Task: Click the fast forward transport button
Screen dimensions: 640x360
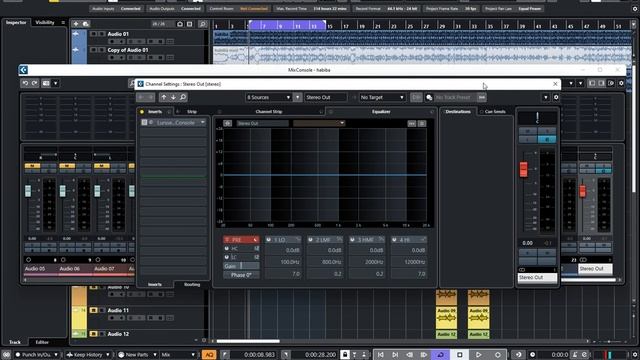Action: click(424, 355)
